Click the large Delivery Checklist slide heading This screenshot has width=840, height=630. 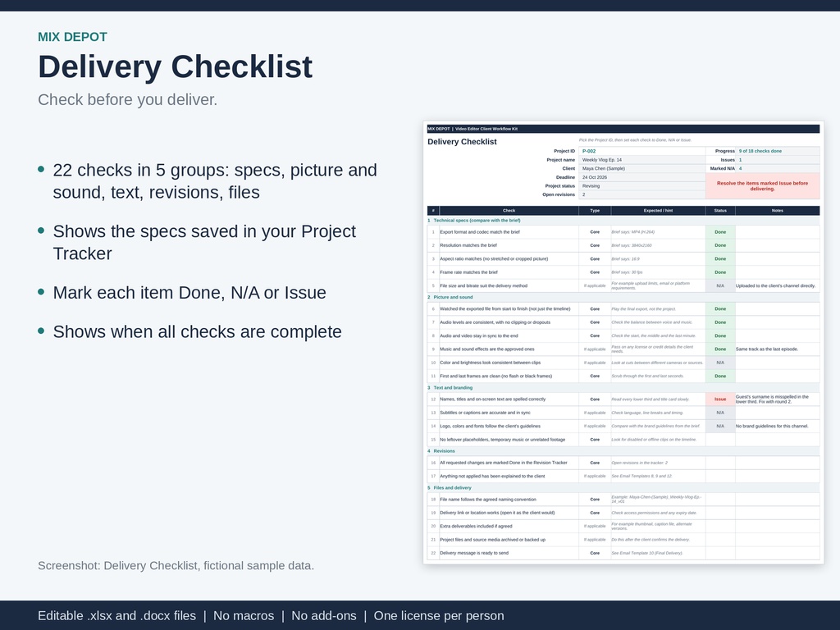176,67
